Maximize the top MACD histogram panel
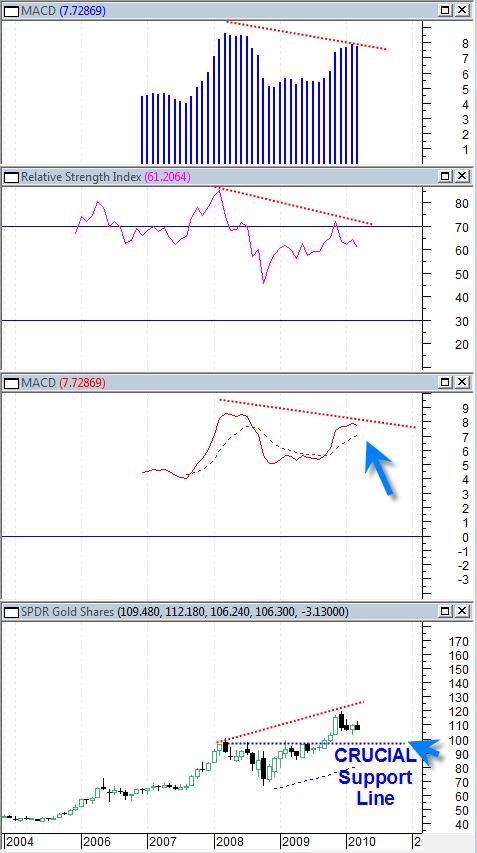The image size is (477, 853). [x=445, y=10]
